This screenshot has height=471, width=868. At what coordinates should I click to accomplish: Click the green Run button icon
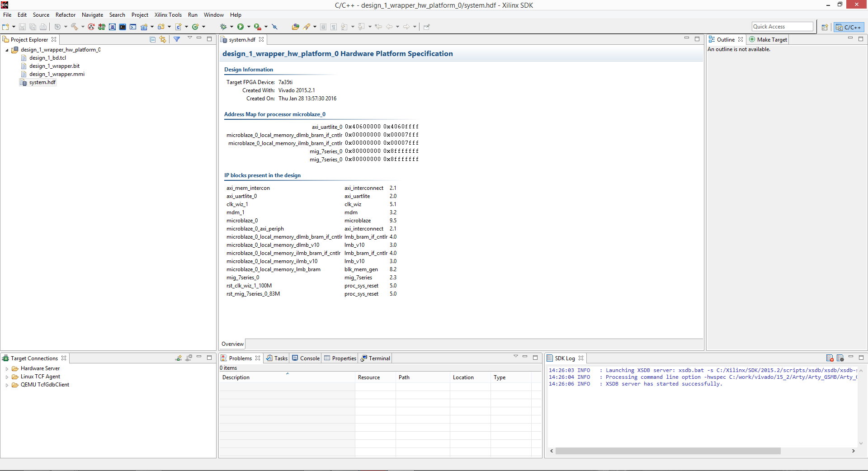[x=241, y=27]
